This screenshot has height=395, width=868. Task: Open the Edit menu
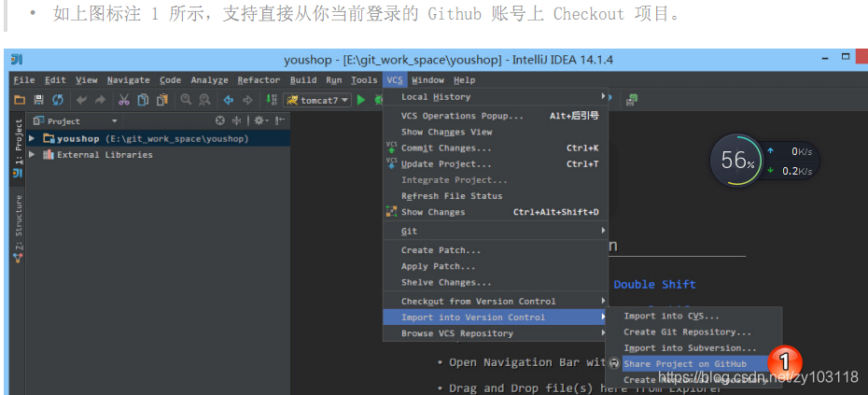coord(55,80)
